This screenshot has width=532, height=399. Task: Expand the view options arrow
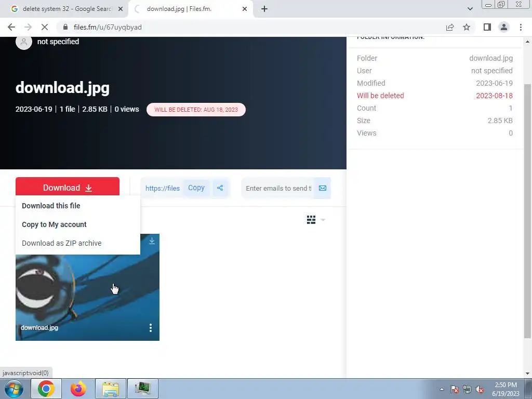[323, 220]
